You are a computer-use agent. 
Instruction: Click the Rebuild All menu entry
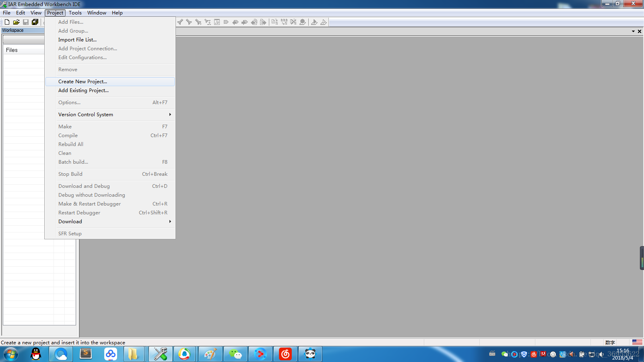110,144
